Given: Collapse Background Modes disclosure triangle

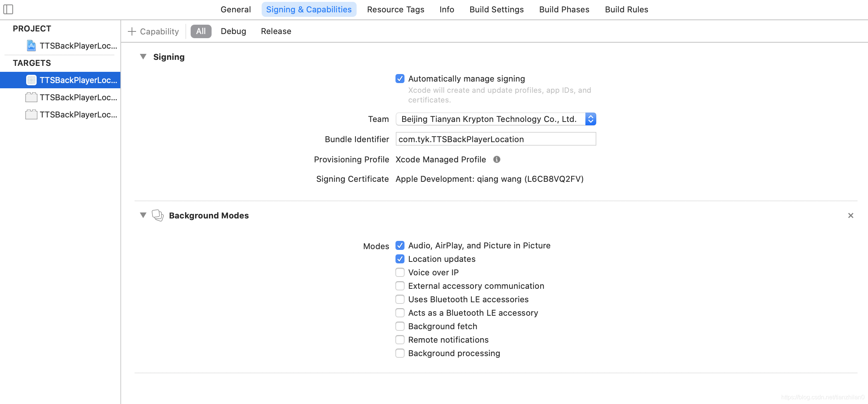Looking at the screenshot, I should click(x=143, y=215).
